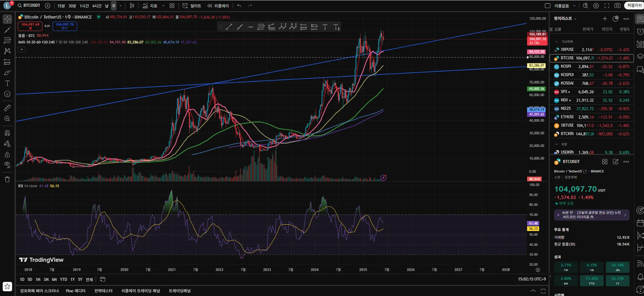Open the chart patterns tool group

(x=7, y=51)
